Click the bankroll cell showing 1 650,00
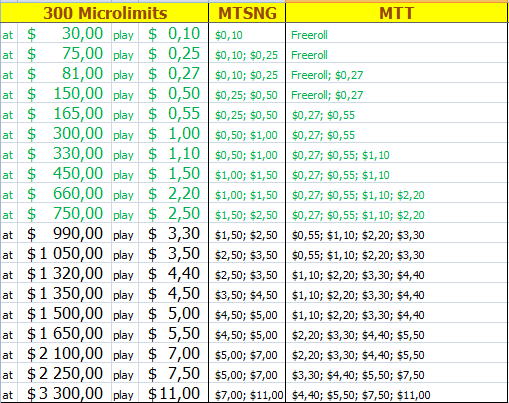 (64, 333)
